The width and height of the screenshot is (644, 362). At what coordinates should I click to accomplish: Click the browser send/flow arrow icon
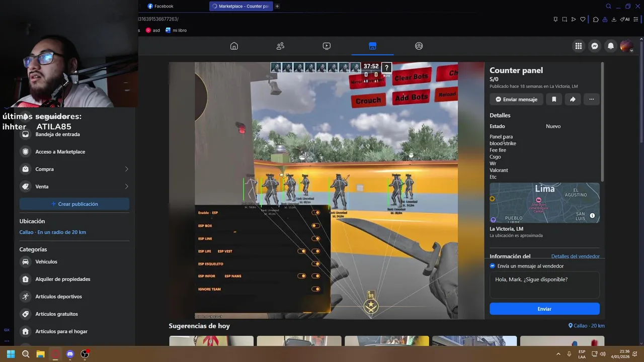(x=574, y=19)
